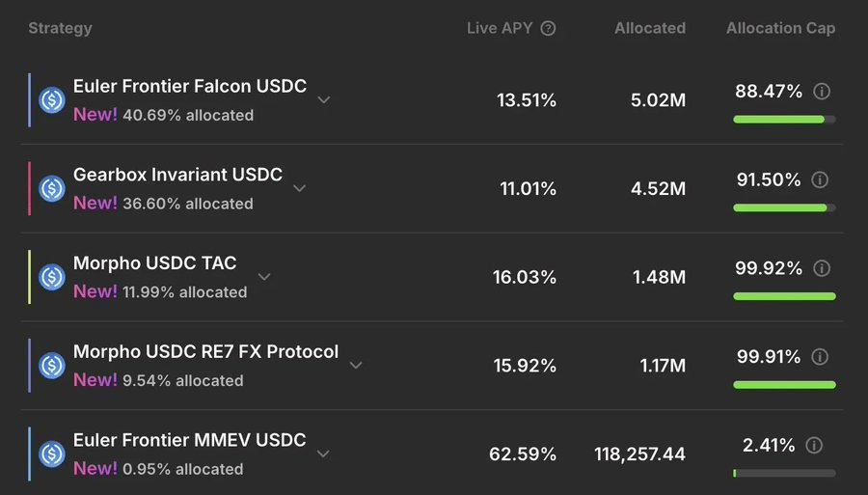
Task: Open the Morpho USDC RE7 FX Protocol name link
Action: tap(205, 351)
